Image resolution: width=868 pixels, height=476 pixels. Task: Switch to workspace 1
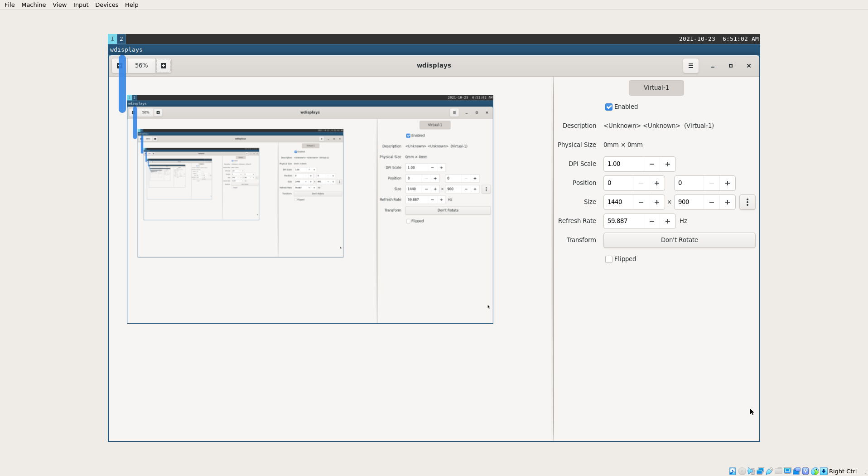coord(112,39)
